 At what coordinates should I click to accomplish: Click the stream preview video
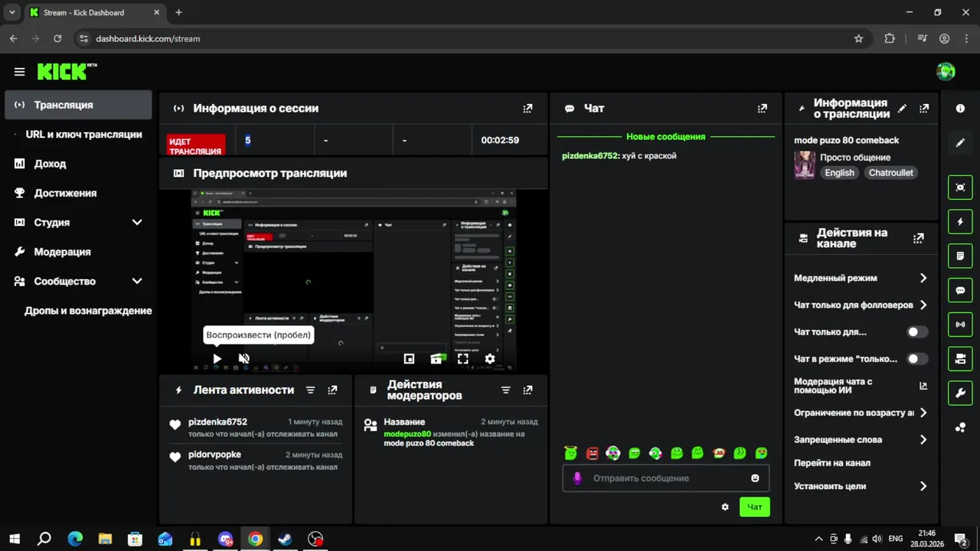354,280
